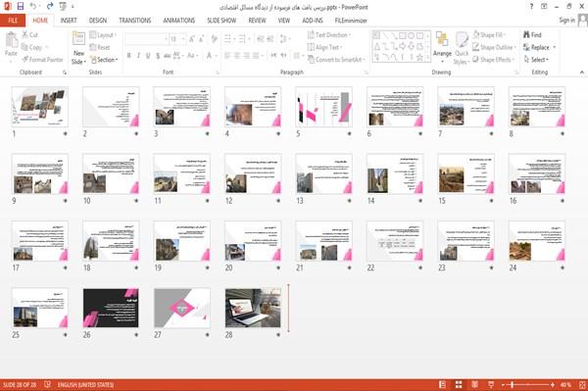Expand the Layout dropdown
This screenshot has width=588, height=391.
pos(103,35)
